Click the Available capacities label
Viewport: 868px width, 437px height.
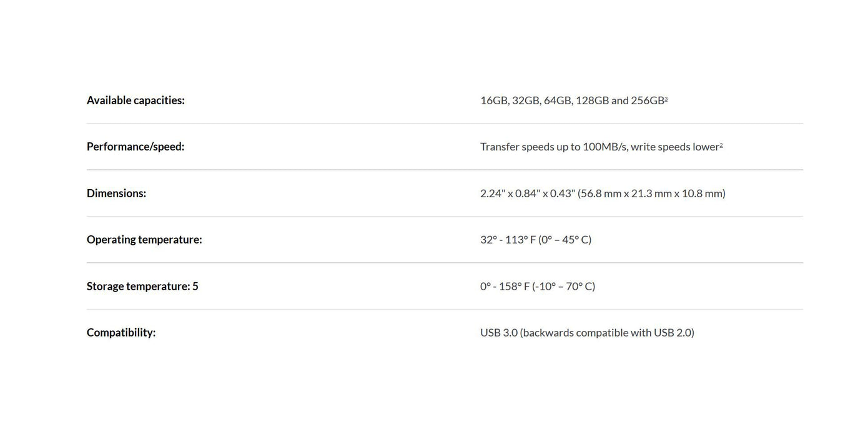[136, 101]
